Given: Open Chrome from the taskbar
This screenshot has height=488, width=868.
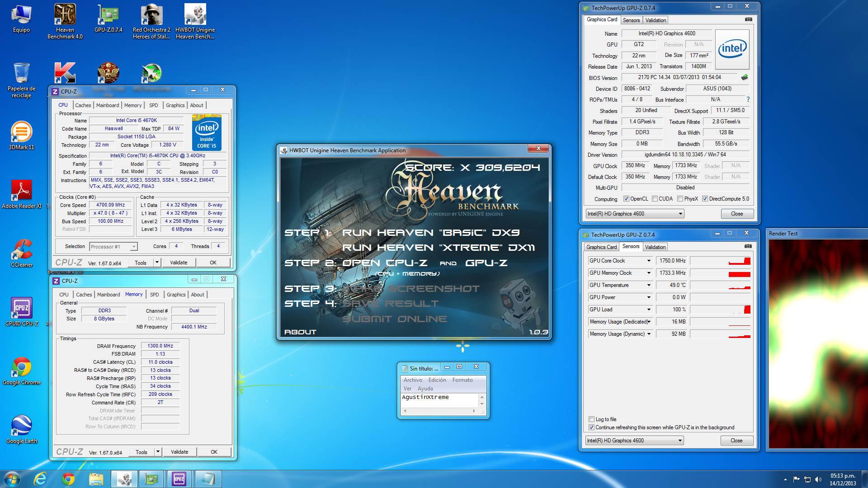Looking at the screenshot, I should pos(68,479).
